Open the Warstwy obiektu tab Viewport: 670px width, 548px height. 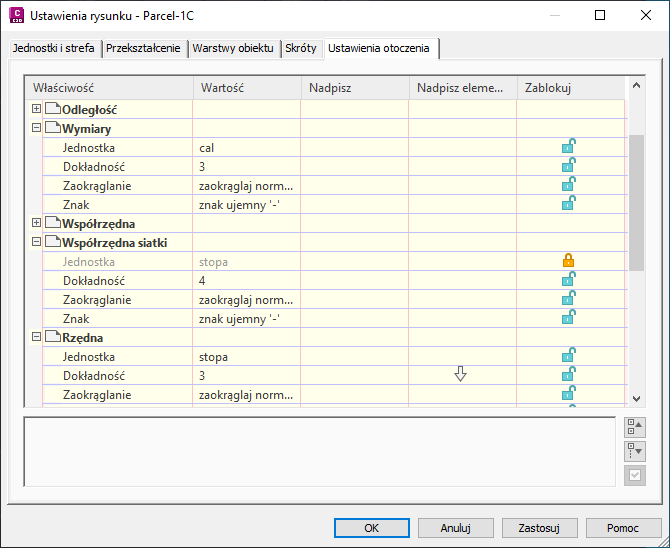(x=233, y=48)
